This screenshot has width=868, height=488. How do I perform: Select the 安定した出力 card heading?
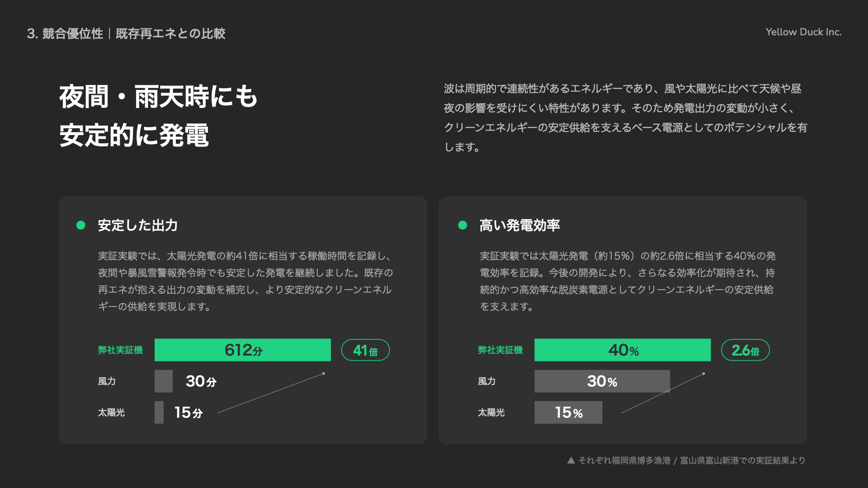coord(138,225)
